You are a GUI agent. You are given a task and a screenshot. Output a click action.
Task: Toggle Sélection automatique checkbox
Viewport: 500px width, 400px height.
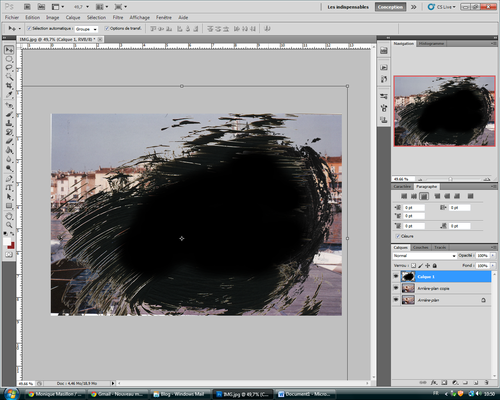pos(29,29)
